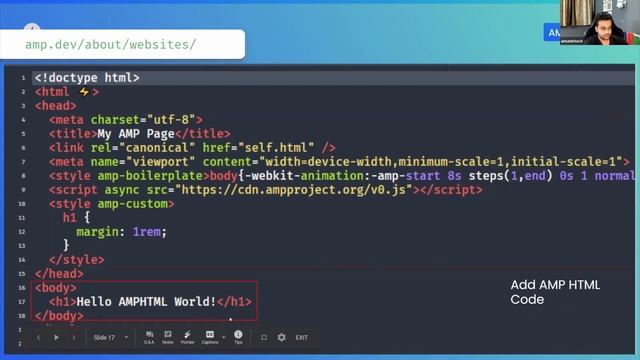Open the Slide 17 selector dropdown
The width and height of the screenshot is (640, 360).
[110, 338]
